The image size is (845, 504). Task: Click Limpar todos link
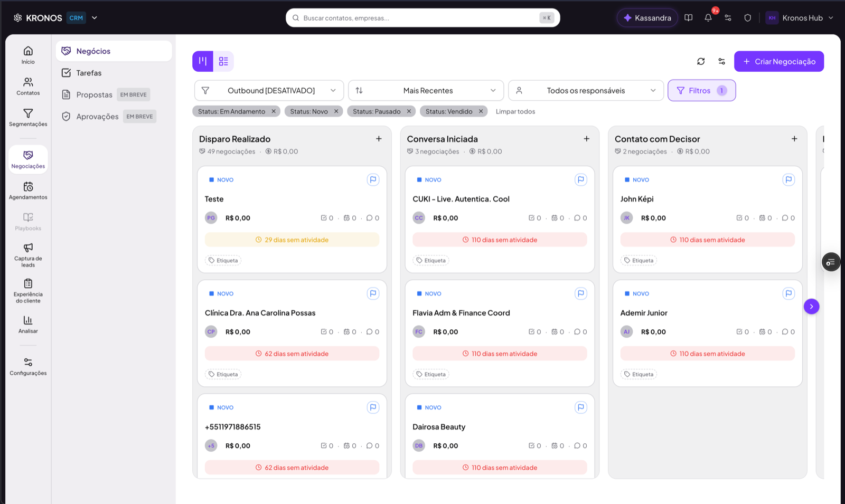click(x=515, y=111)
